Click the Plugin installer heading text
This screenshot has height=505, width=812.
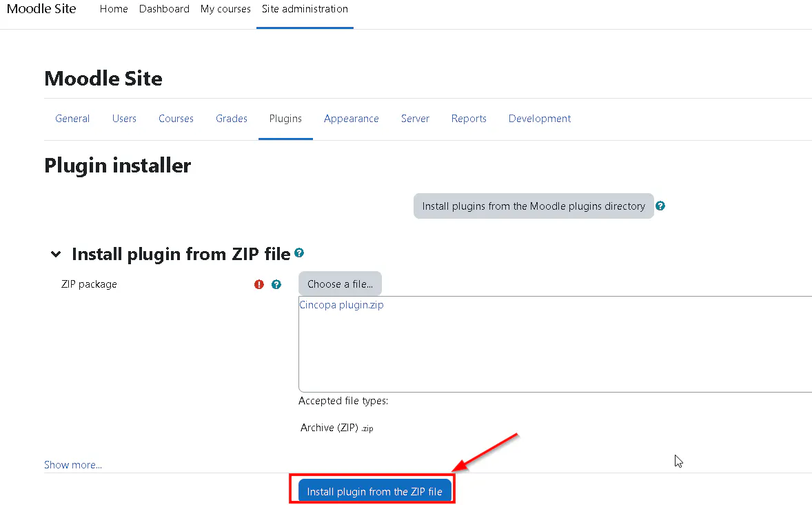(118, 166)
